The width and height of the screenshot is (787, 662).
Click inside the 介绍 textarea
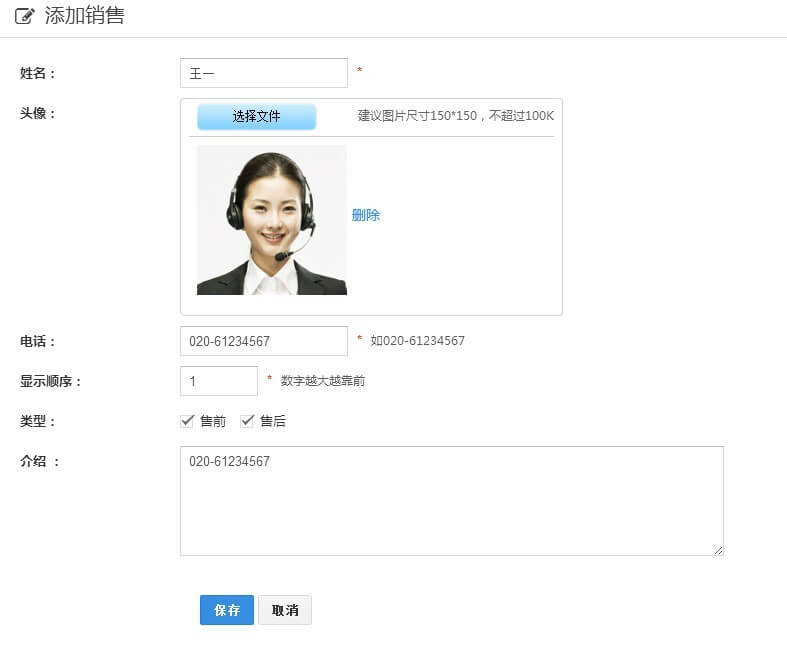[452, 501]
